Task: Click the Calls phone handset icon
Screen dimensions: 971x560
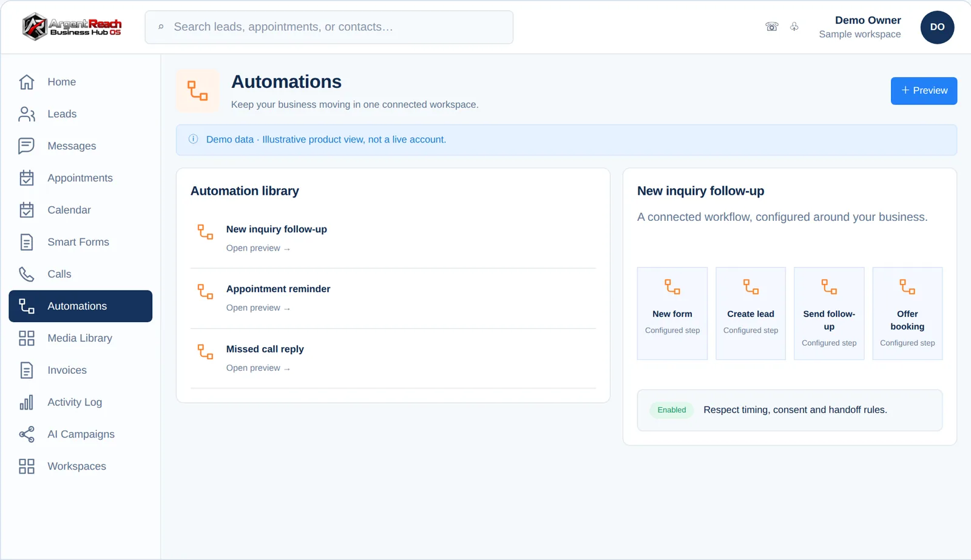Action: 27,274
